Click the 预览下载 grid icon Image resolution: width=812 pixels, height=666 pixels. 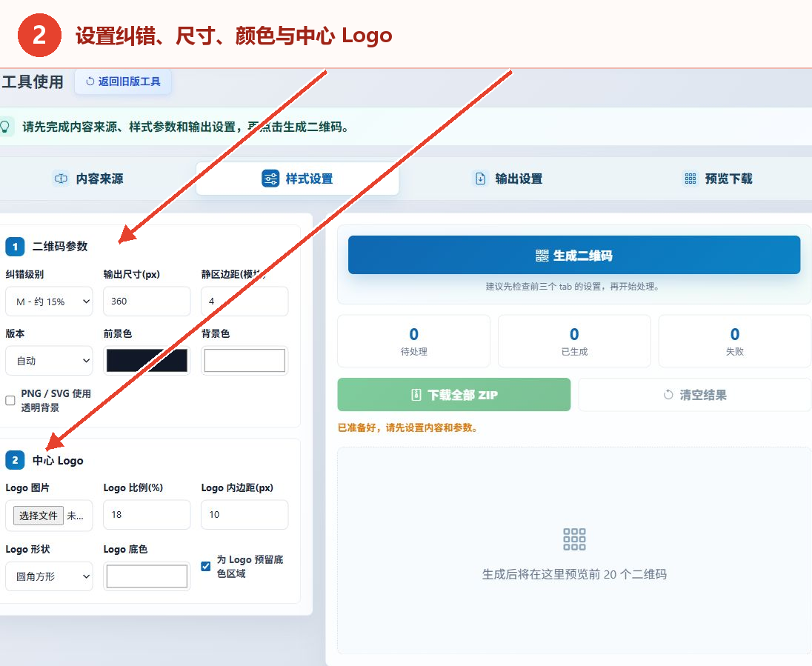click(690, 179)
